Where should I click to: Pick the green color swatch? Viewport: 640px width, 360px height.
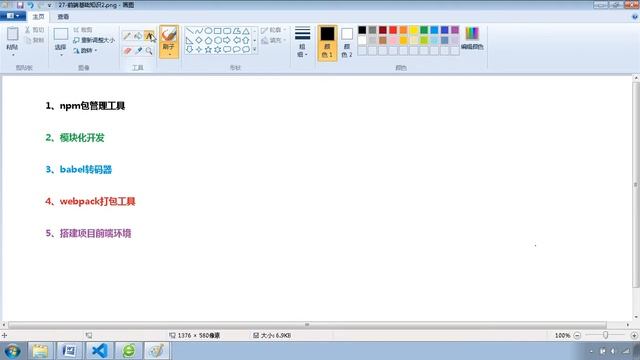[424, 30]
